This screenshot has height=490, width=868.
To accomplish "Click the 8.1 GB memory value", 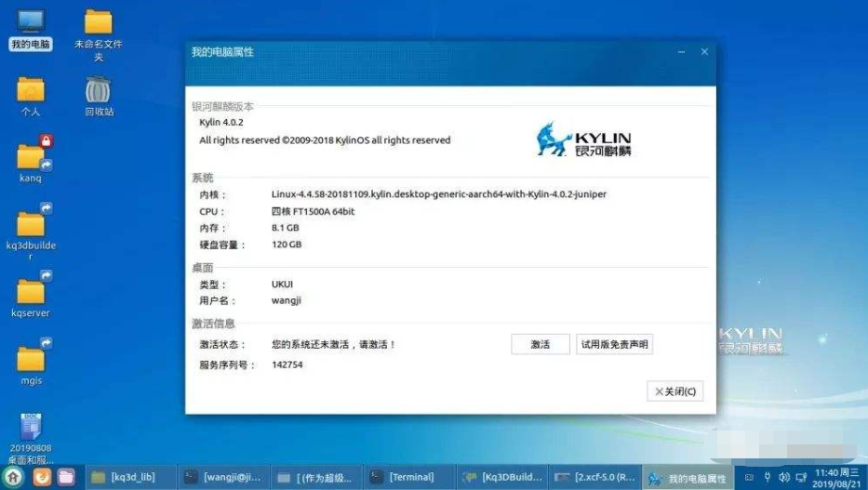I will (285, 227).
